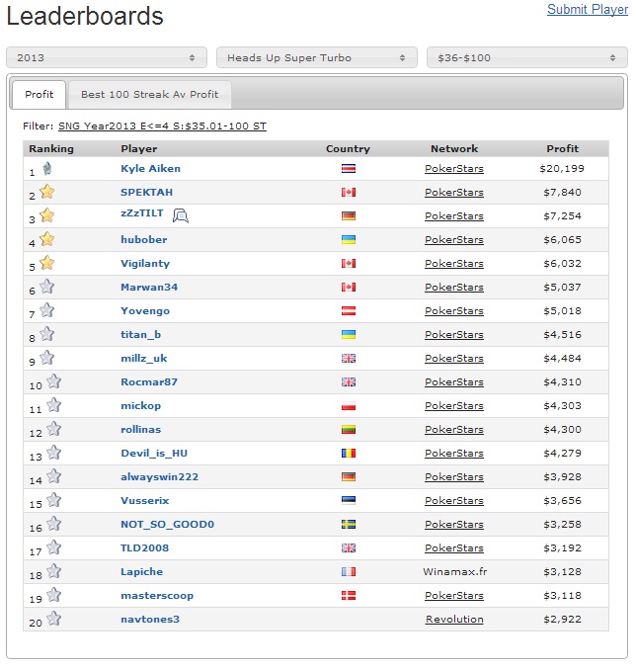Click the French flag for Lapiche

[x=348, y=572]
